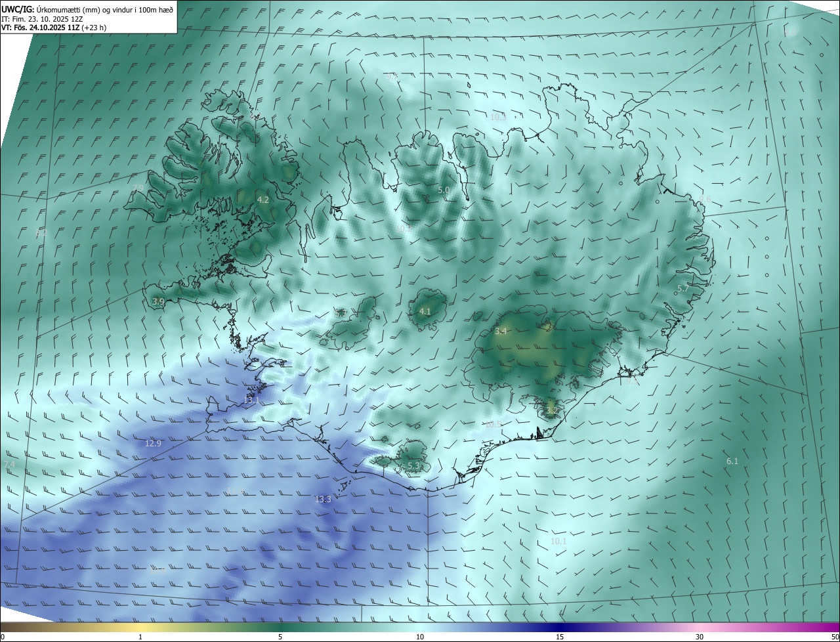The image size is (840, 642).
Task: Click the "VT: Fös. 24.10.2025 11Z (+23 h)" line
Action: [x=54, y=28]
